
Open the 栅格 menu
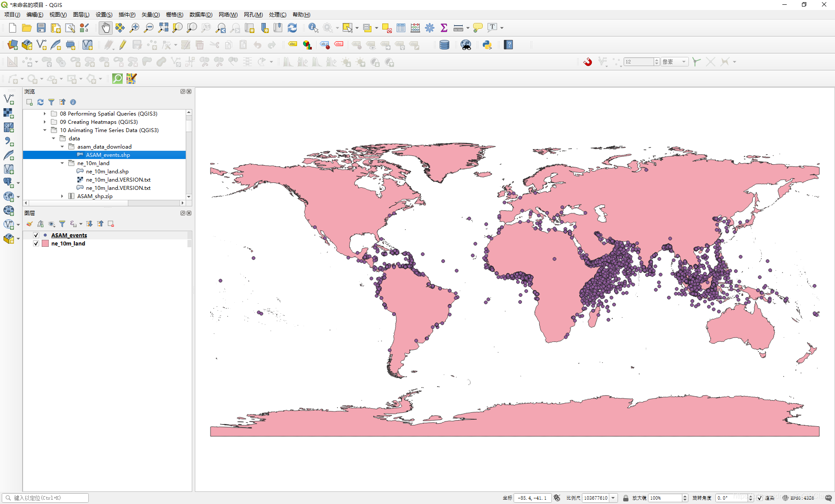click(x=174, y=14)
